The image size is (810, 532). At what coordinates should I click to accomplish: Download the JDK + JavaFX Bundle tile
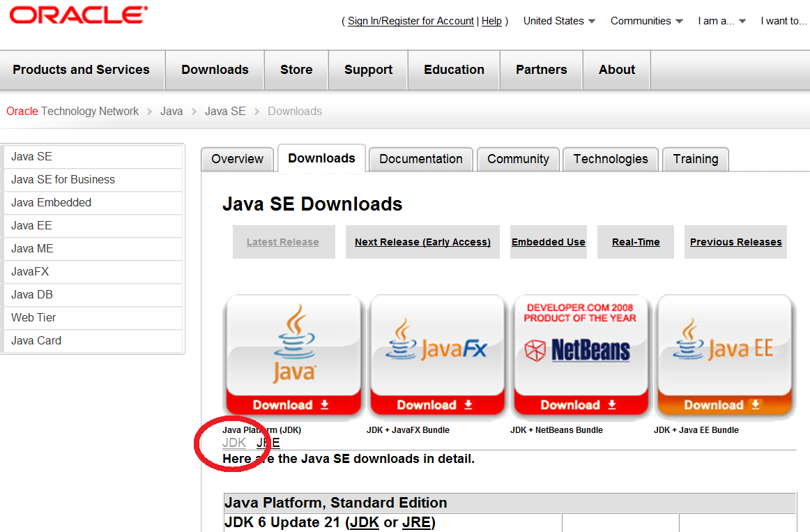[437, 356]
